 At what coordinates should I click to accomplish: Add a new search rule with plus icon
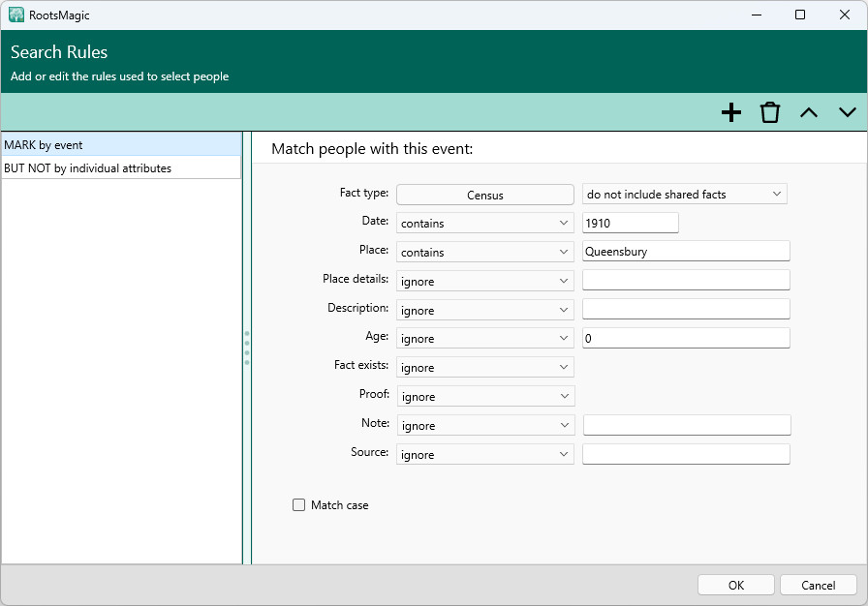coord(731,112)
